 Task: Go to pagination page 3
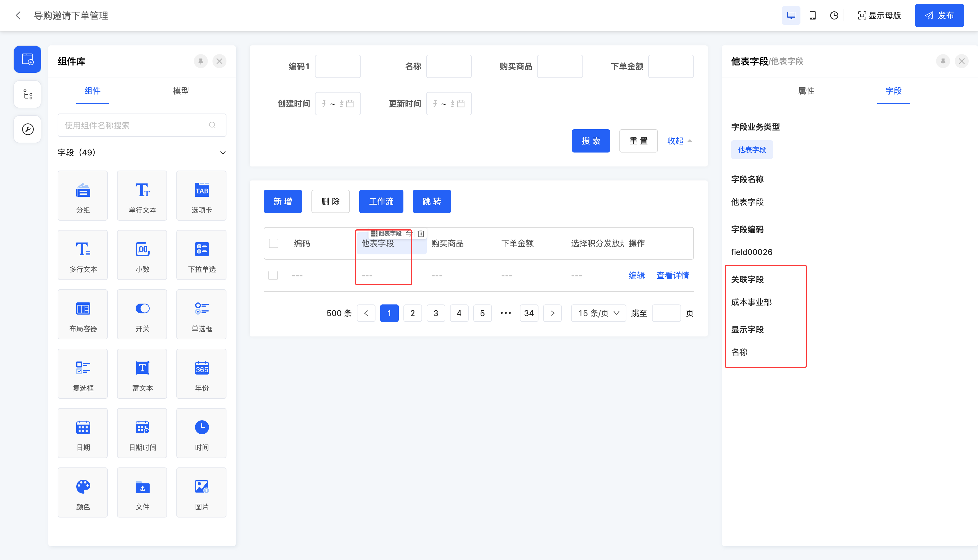[x=436, y=313]
